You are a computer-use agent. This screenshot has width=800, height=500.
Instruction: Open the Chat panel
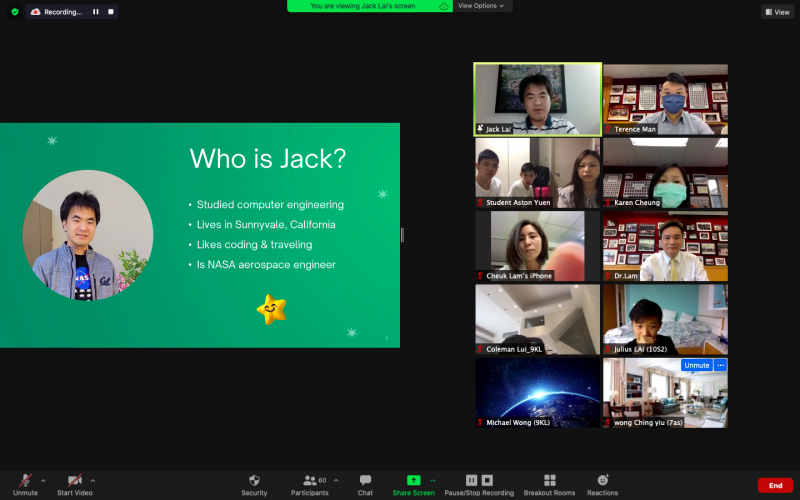(365, 485)
